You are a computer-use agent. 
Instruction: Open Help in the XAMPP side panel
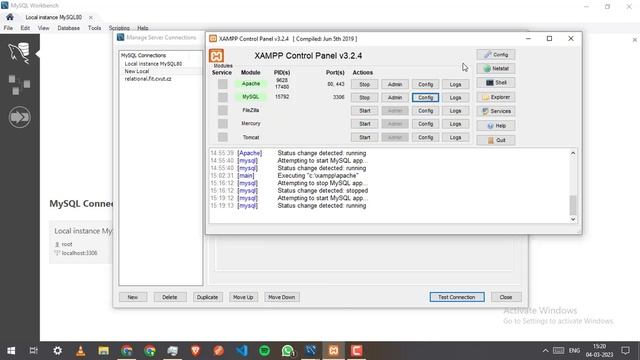click(x=496, y=126)
